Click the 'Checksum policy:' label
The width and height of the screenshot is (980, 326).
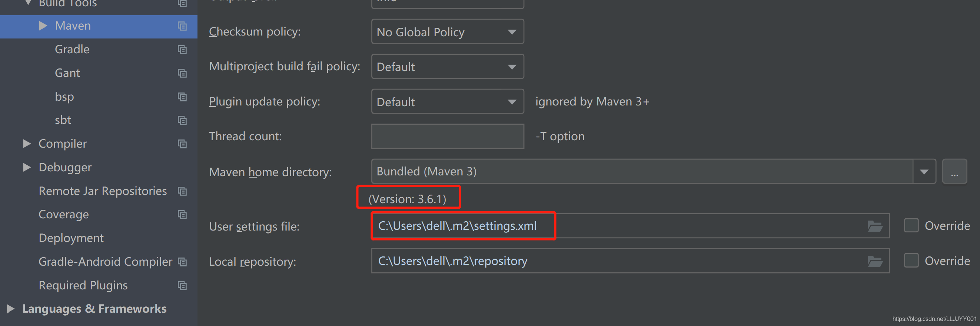click(x=255, y=31)
